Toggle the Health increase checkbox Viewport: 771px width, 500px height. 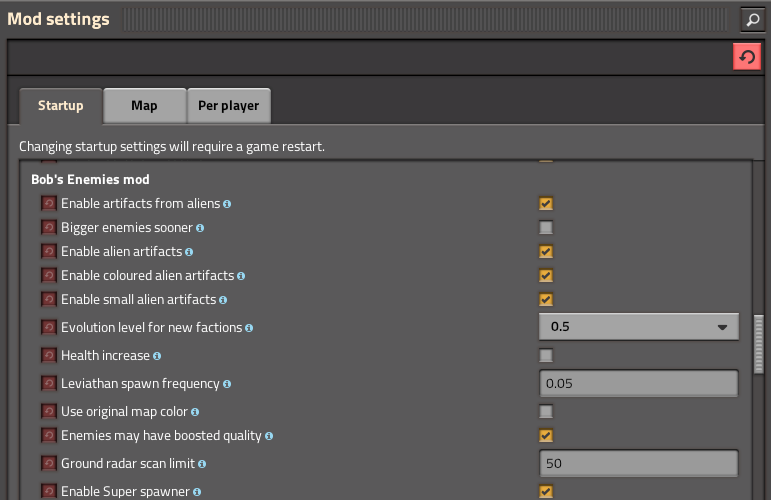click(x=545, y=356)
